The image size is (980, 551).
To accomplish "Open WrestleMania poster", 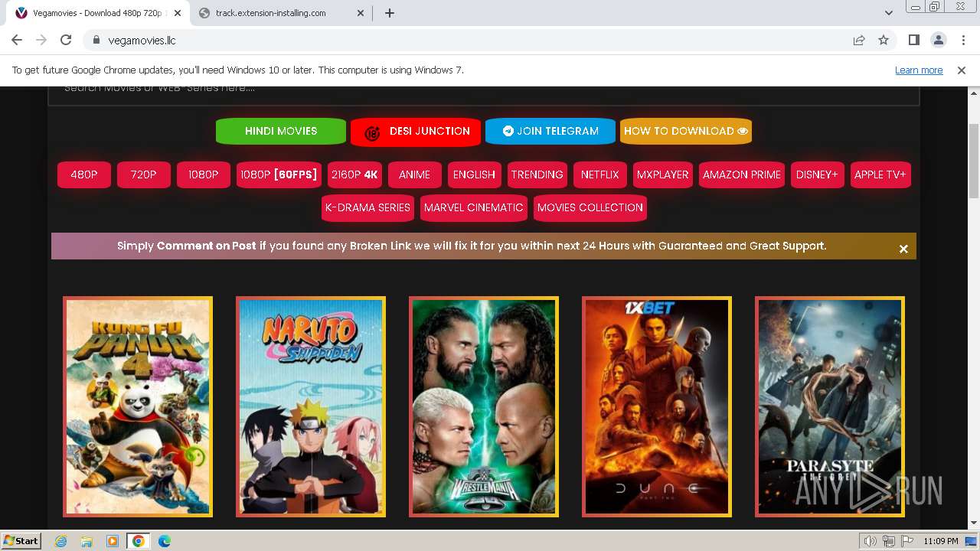I will 484,406.
